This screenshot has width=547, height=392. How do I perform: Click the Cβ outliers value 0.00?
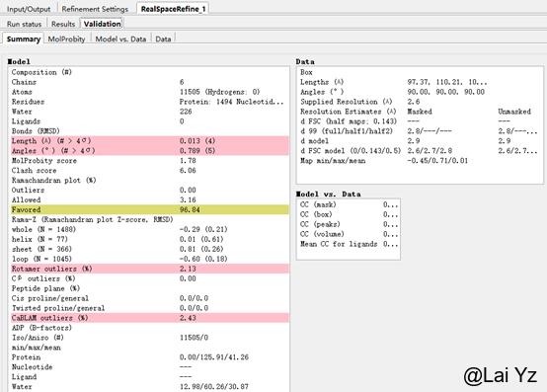click(188, 278)
